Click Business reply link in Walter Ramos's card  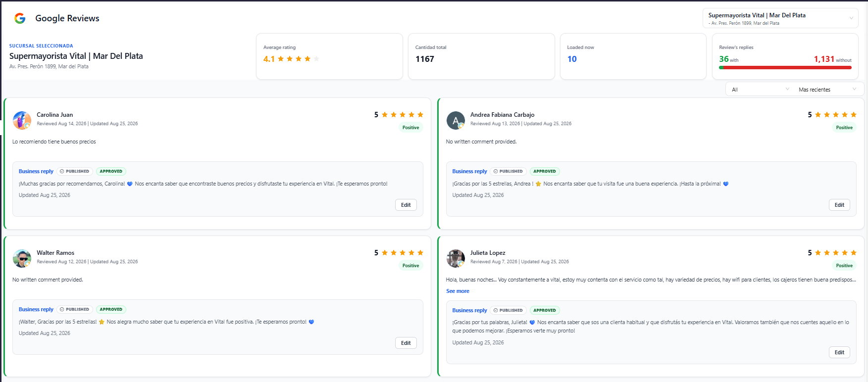[36, 309]
